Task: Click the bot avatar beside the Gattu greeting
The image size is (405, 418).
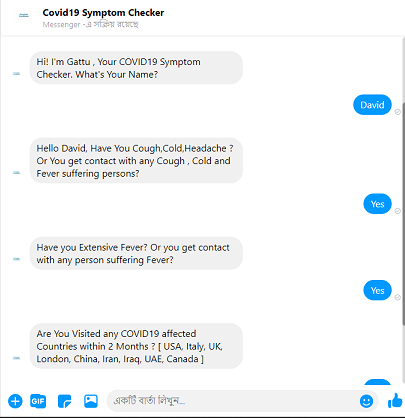Action: [x=16, y=74]
